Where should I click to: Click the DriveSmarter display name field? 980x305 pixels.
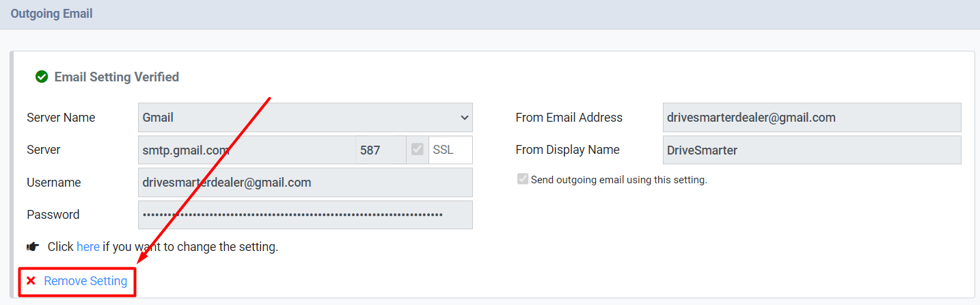(x=812, y=150)
